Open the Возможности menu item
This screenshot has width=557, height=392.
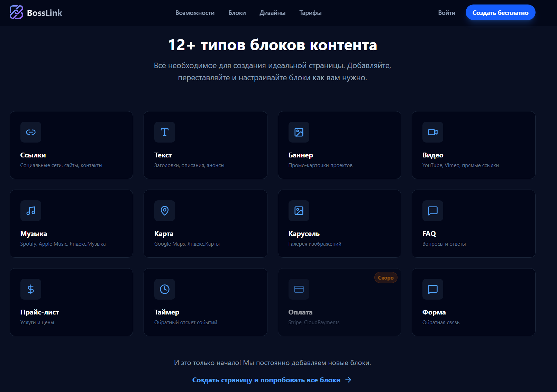(195, 13)
